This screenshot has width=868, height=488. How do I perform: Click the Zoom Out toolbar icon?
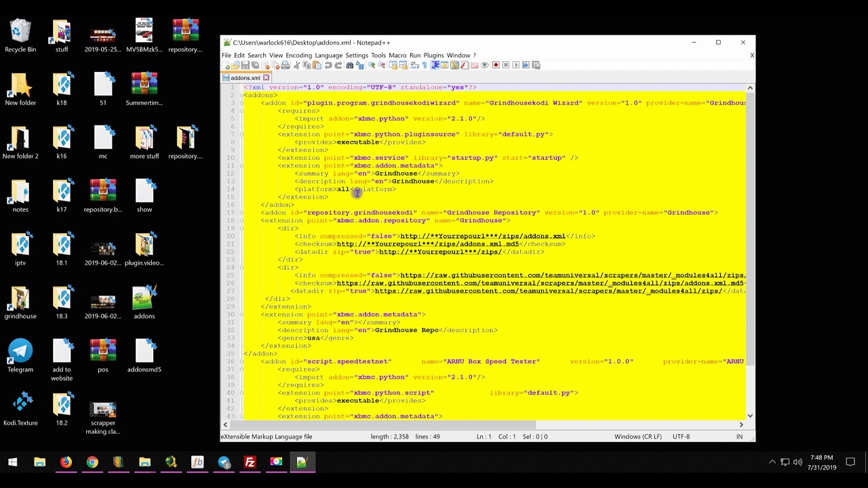tap(382, 65)
